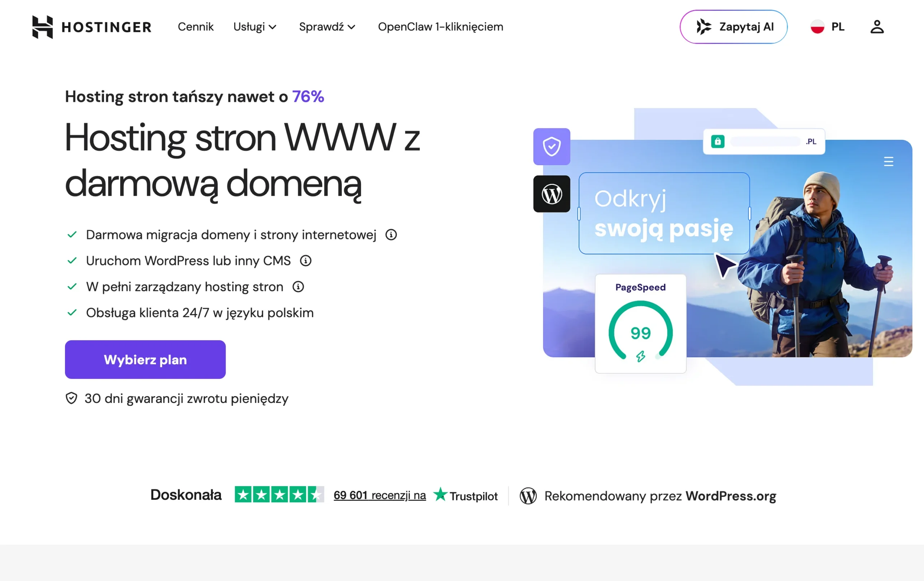
Task: Click the WordPress icon near Rekomendowany
Action: pyautogui.click(x=528, y=496)
